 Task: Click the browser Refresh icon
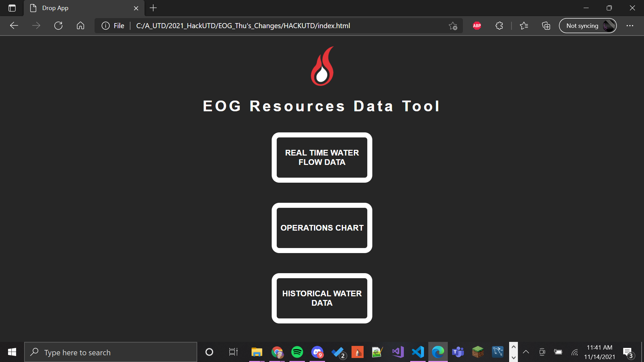pos(58,26)
